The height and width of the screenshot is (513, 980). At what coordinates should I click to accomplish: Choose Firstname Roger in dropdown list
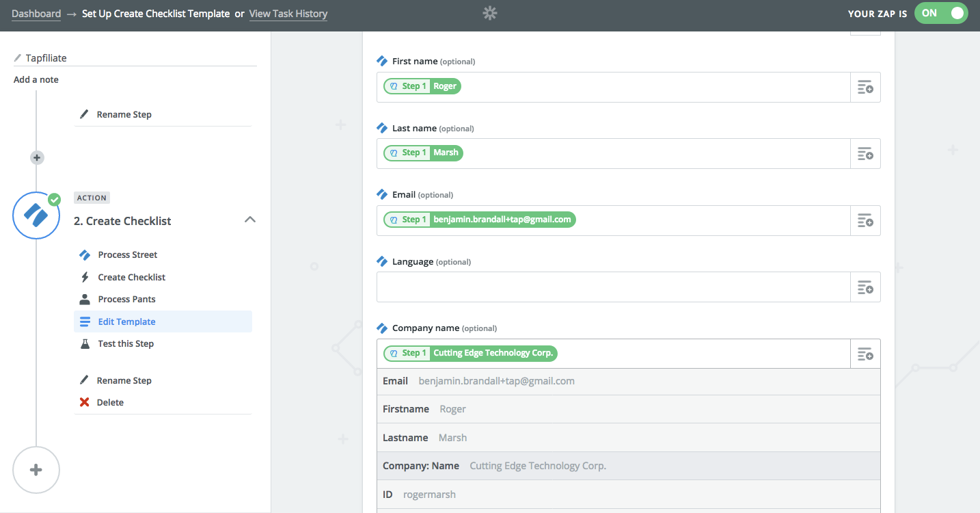(x=629, y=409)
